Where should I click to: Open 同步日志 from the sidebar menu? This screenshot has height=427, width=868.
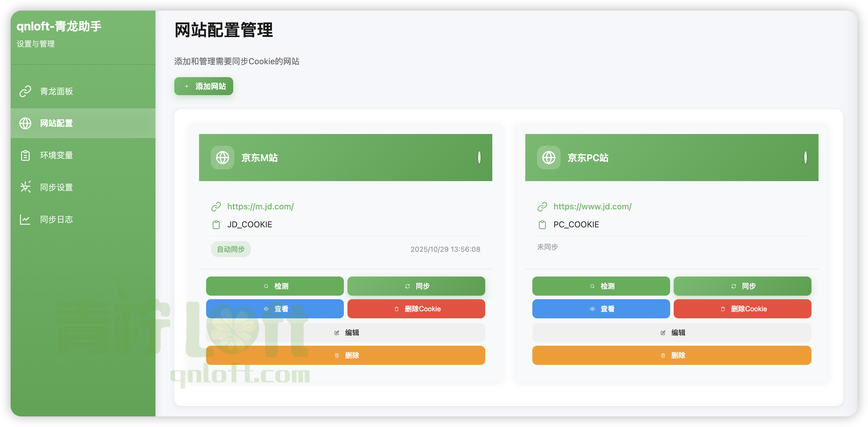pos(56,219)
